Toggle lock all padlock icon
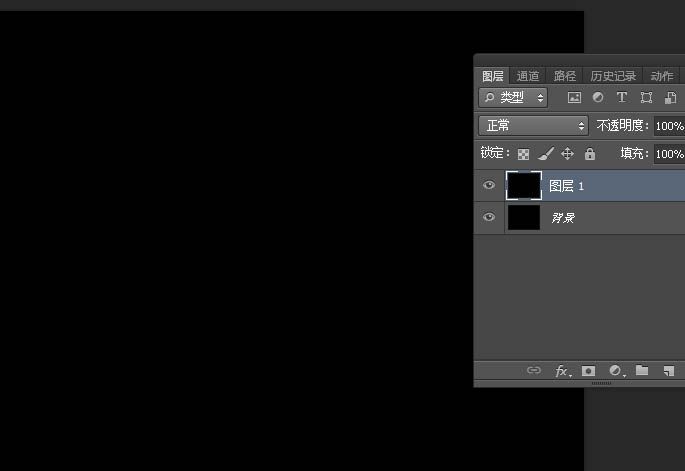 [x=590, y=154]
